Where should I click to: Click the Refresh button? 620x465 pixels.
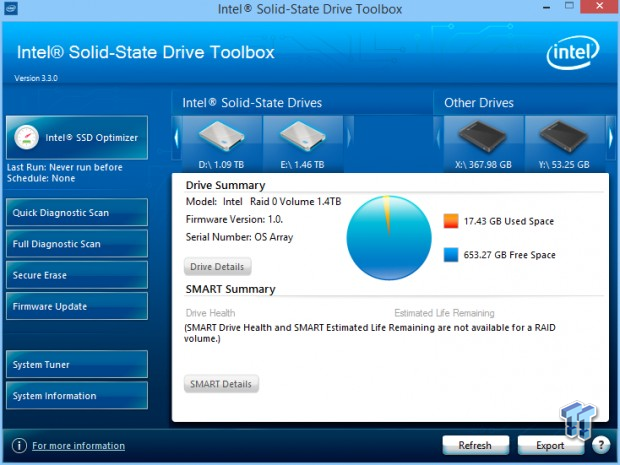tap(475, 445)
